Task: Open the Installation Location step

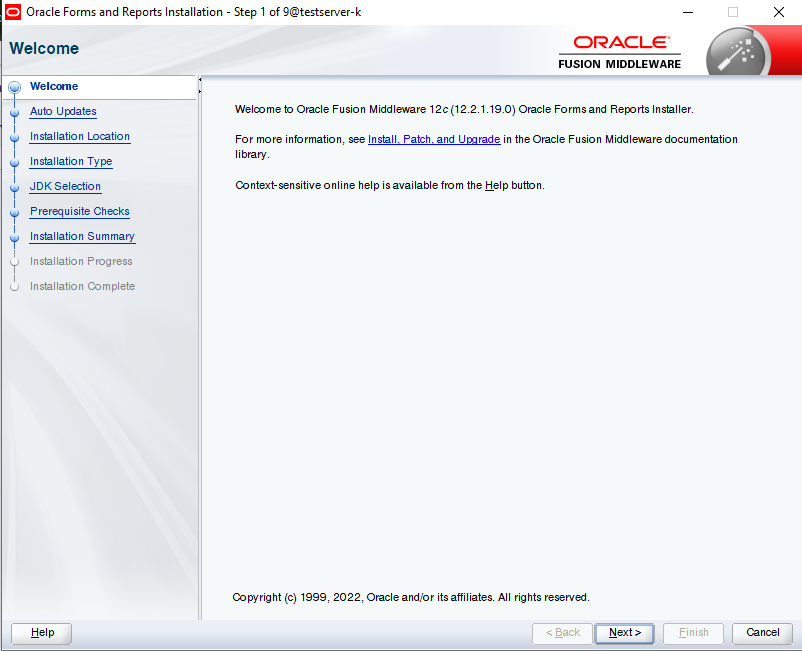Action: pos(80,136)
